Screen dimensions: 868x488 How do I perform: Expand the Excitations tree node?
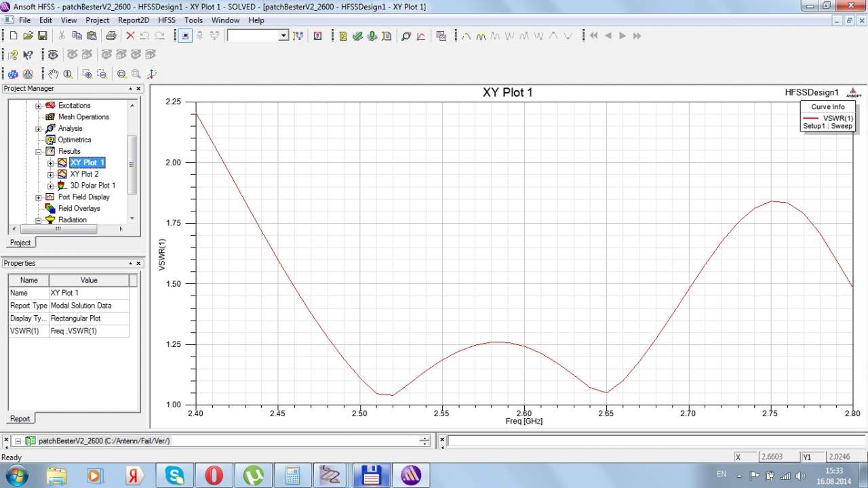(39, 106)
